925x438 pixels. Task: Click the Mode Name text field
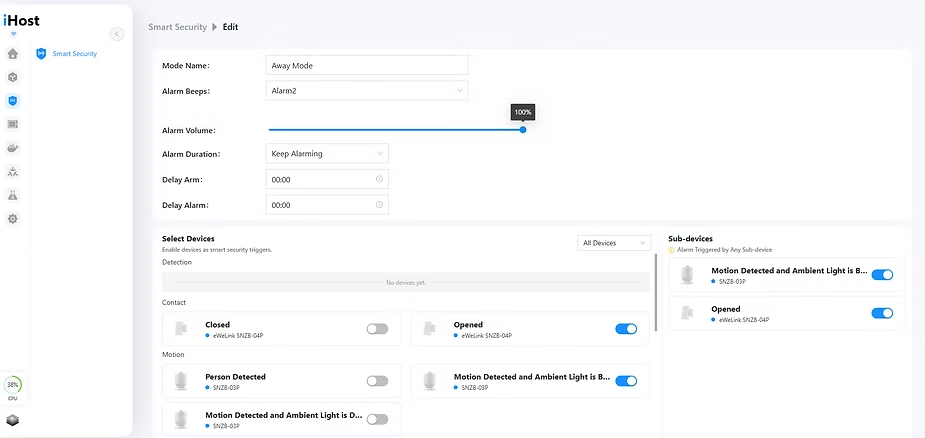(x=367, y=65)
